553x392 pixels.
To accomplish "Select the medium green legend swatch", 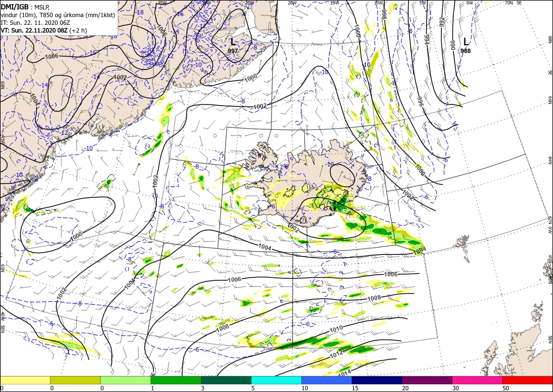I will coord(176,380).
